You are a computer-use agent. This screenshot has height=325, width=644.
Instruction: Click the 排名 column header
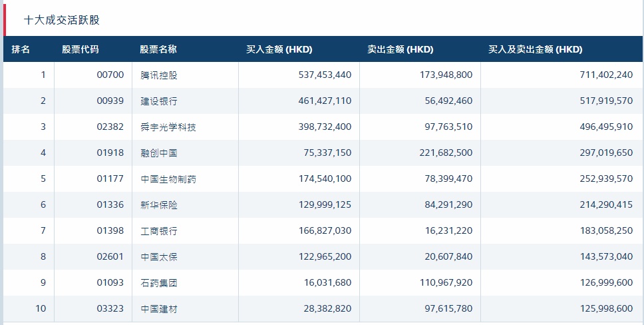pos(21,50)
